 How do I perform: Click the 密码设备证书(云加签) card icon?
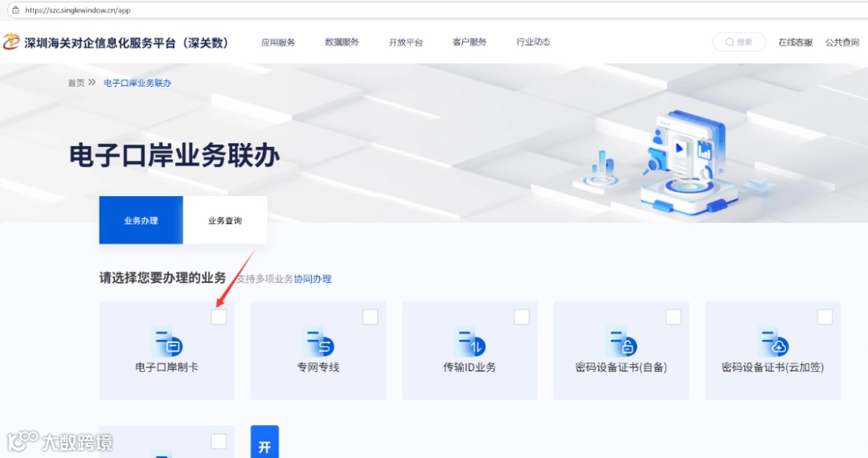pos(773,341)
